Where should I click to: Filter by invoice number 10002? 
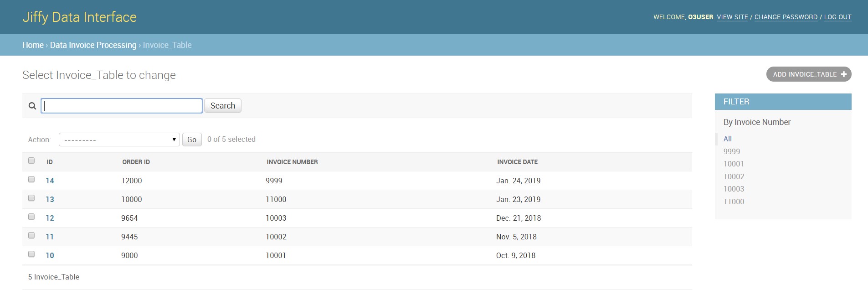pos(734,176)
